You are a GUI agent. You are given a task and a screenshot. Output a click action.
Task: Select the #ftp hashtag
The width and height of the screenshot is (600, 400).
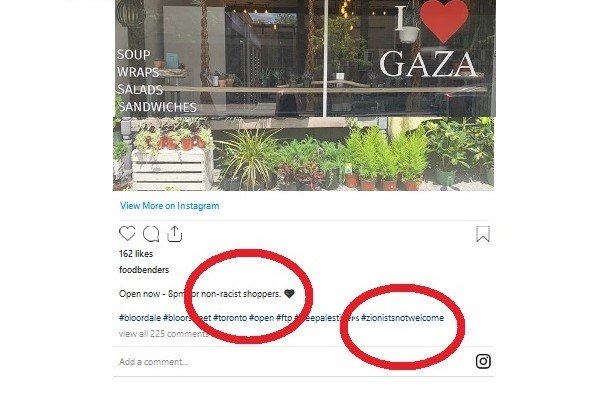coord(284,318)
